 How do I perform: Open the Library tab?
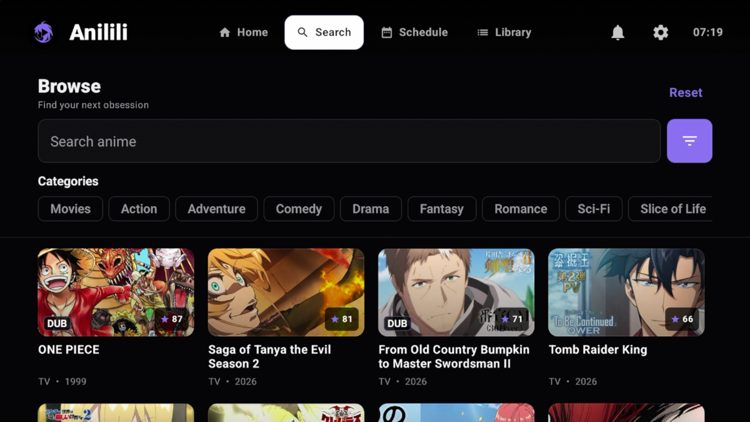[x=504, y=32]
